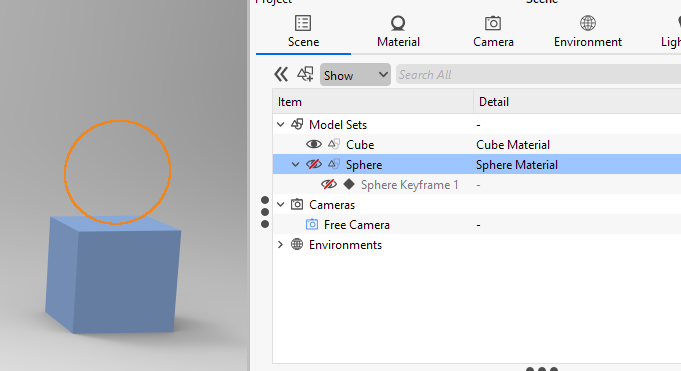
Task: Click the Cameras group camera icon
Action: [x=297, y=204]
